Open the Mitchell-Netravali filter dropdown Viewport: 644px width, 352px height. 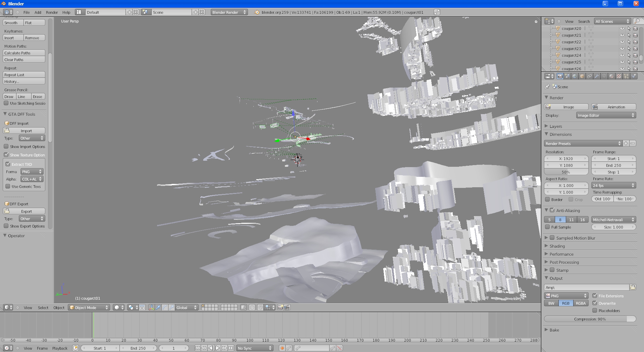[614, 219]
